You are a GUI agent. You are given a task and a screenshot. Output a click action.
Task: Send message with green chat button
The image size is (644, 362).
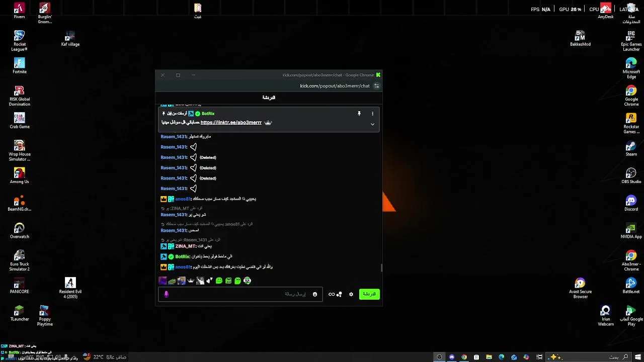click(369, 294)
